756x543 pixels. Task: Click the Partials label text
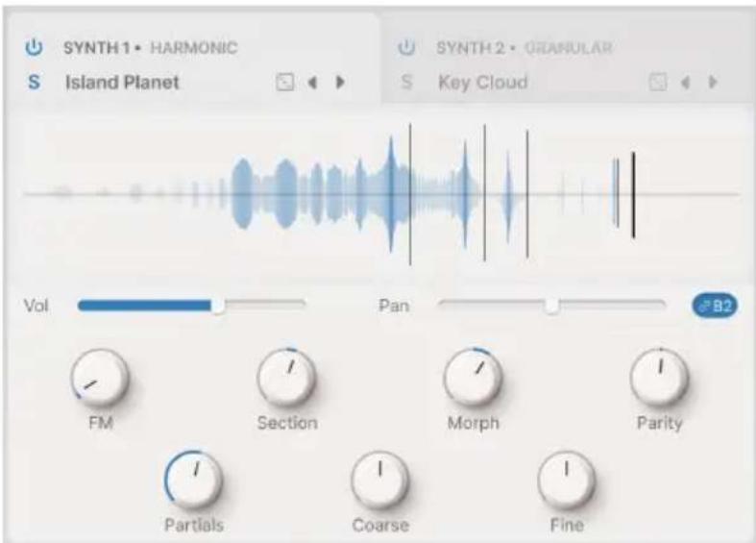pyautogui.click(x=194, y=525)
